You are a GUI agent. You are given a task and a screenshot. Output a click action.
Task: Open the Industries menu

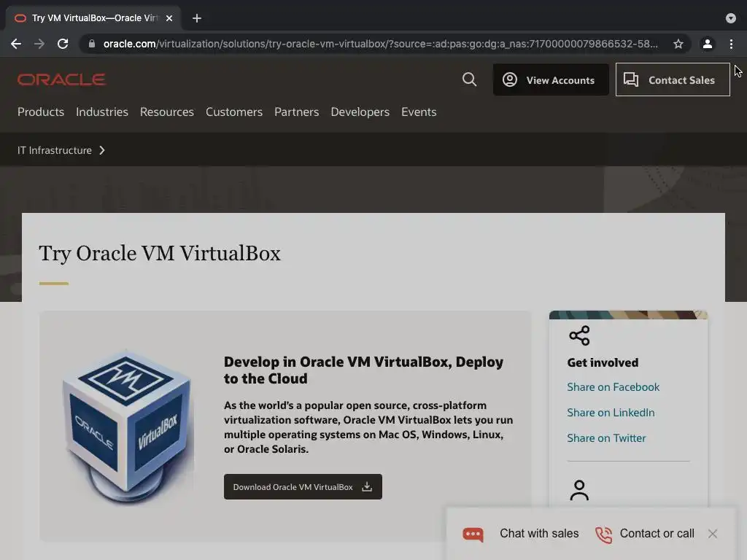(x=102, y=112)
